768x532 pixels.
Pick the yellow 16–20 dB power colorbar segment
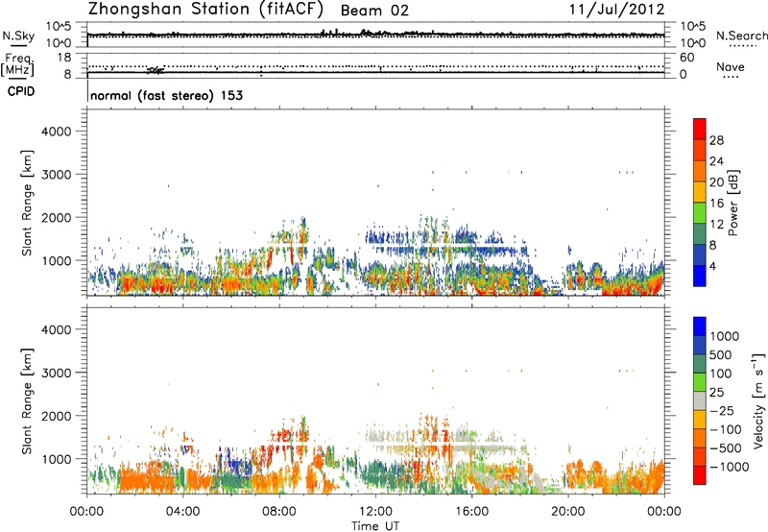click(700, 192)
